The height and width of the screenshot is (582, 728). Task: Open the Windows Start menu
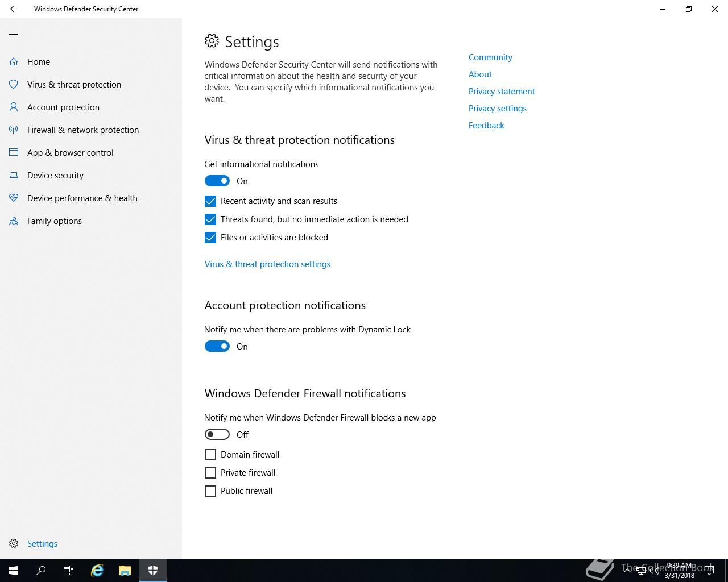(14, 571)
